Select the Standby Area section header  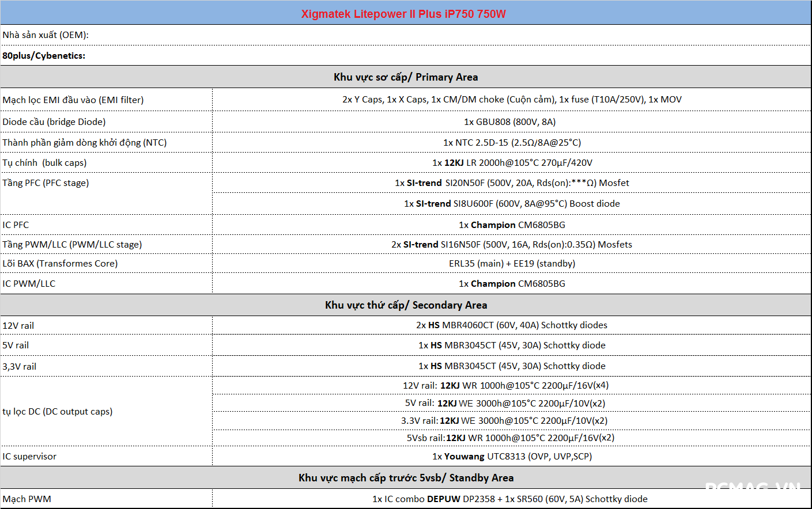405,478
